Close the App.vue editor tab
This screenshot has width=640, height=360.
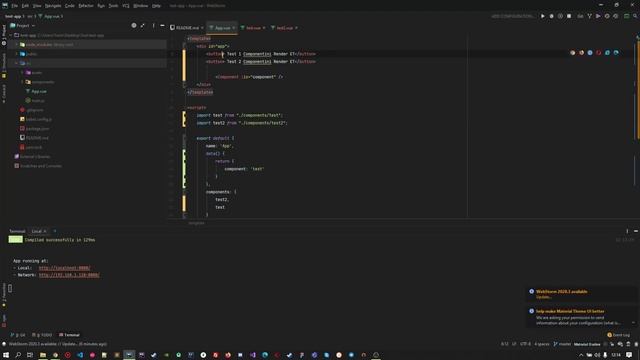point(234,28)
